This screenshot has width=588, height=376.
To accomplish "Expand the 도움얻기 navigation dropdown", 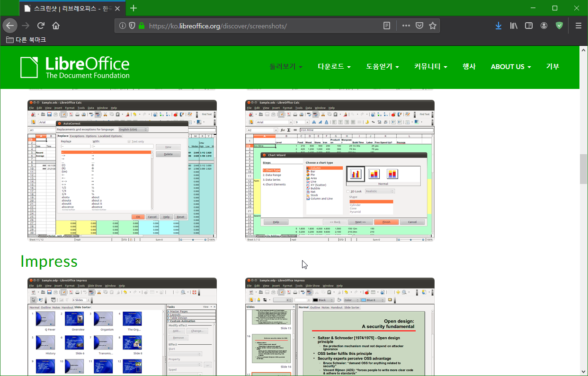I will (x=383, y=67).
